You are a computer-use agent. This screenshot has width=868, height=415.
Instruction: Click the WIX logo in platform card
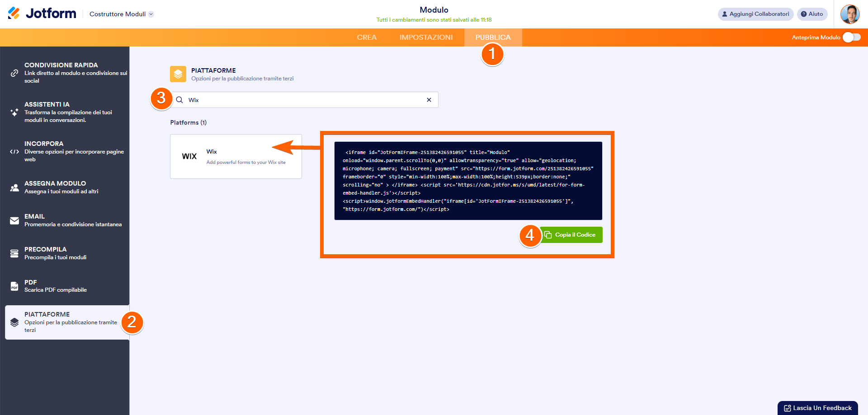pyautogui.click(x=189, y=156)
